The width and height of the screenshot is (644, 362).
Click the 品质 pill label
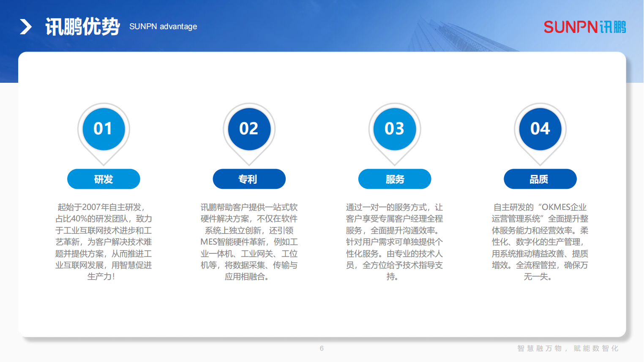click(540, 179)
